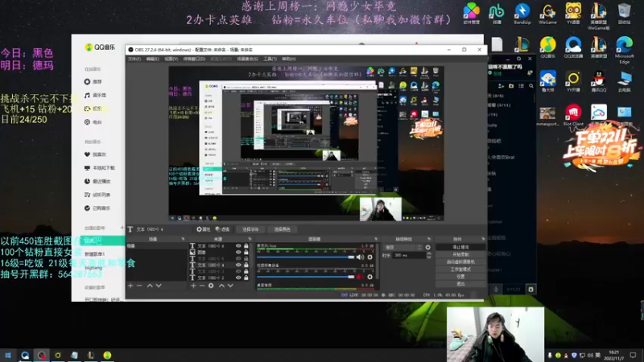
Task: Enable Studio Mode in Controls
Action: (x=460, y=269)
